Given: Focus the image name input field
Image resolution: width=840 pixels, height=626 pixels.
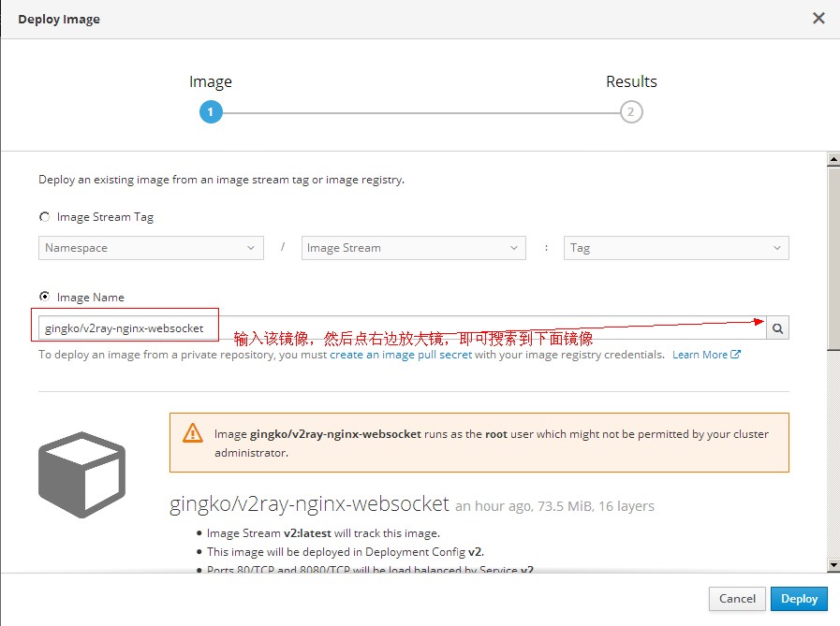Looking at the screenshot, I should [402, 328].
